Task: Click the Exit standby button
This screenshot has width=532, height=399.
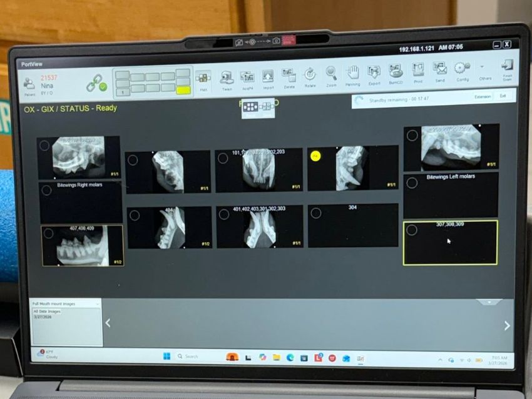Action: pos(503,96)
